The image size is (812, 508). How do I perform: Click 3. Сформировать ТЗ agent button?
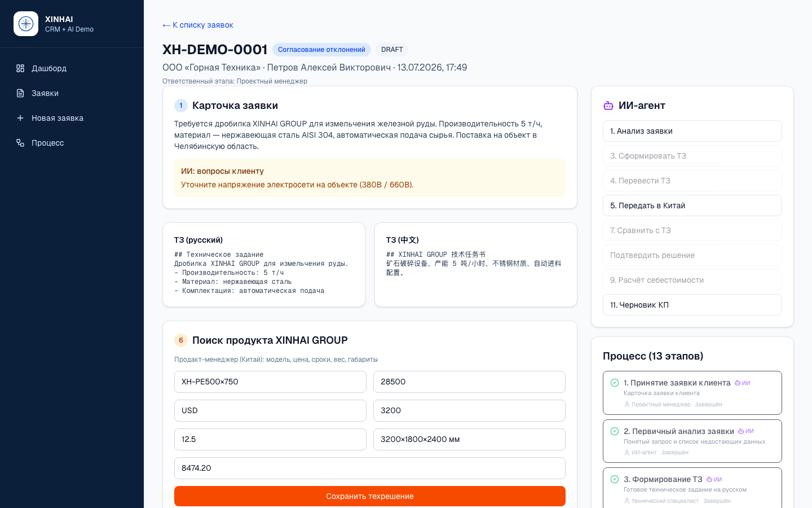[692, 156]
